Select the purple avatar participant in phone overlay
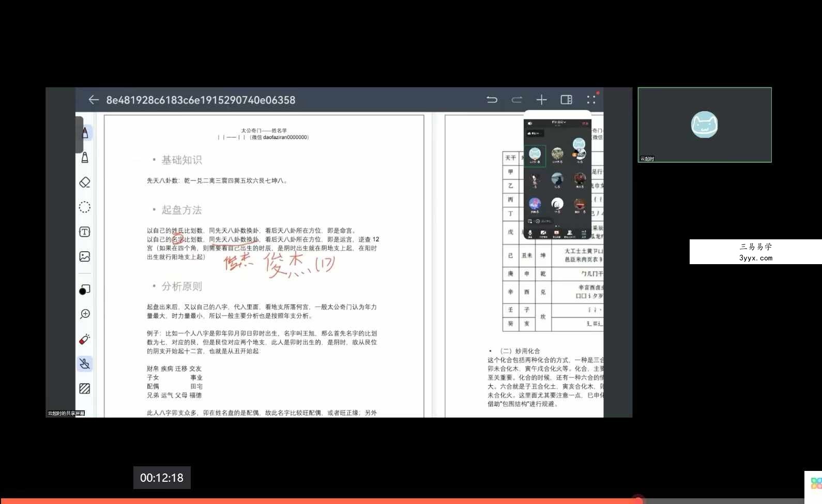This screenshot has height=504, width=822. [535, 204]
